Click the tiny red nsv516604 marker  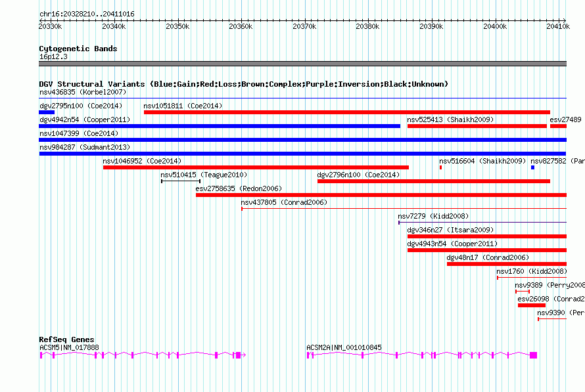(x=440, y=167)
